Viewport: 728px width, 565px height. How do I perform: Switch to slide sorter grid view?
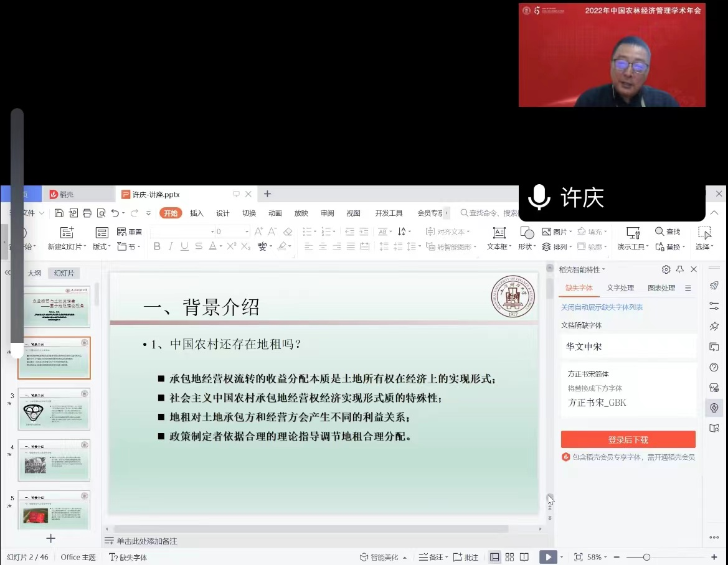pyautogui.click(x=509, y=557)
